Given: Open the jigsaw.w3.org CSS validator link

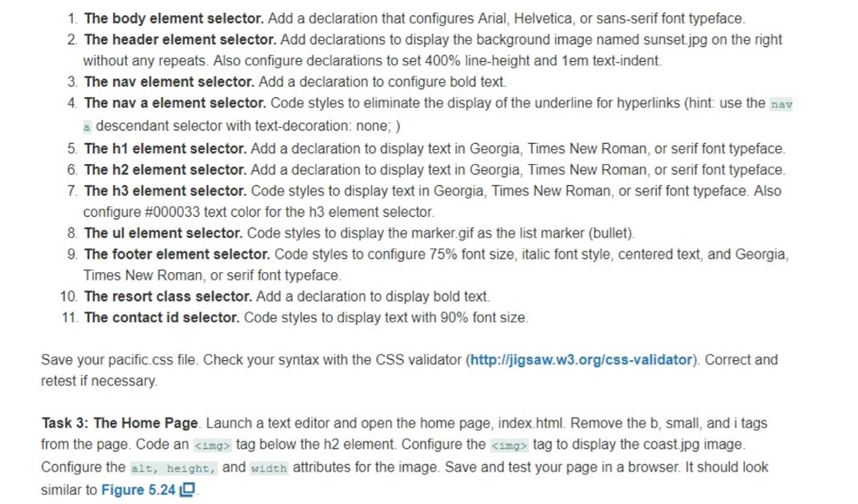Looking at the screenshot, I should click(582, 360).
